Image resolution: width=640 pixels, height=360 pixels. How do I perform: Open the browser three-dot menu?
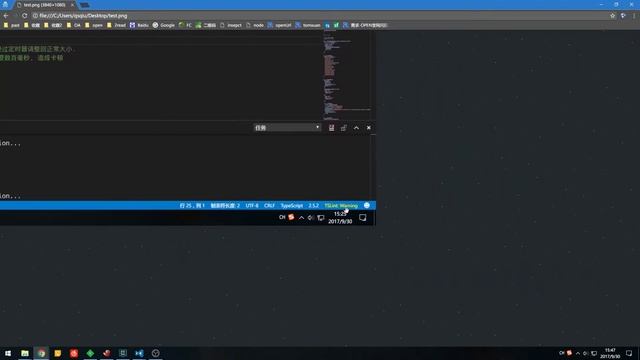pos(634,16)
